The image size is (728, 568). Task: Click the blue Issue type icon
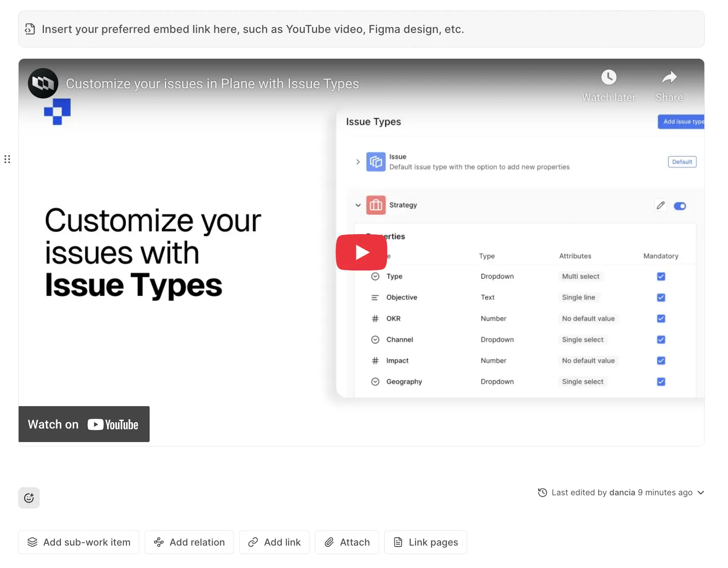click(x=375, y=162)
